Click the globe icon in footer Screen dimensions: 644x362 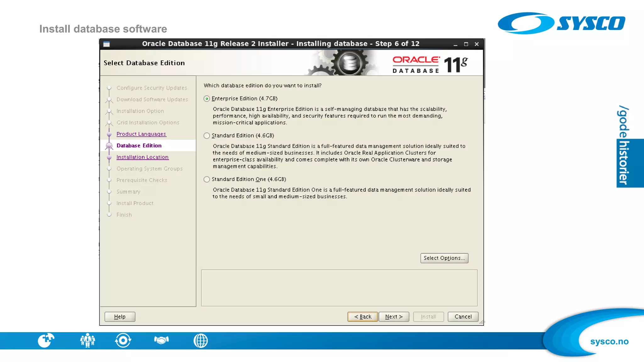click(201, 341)
